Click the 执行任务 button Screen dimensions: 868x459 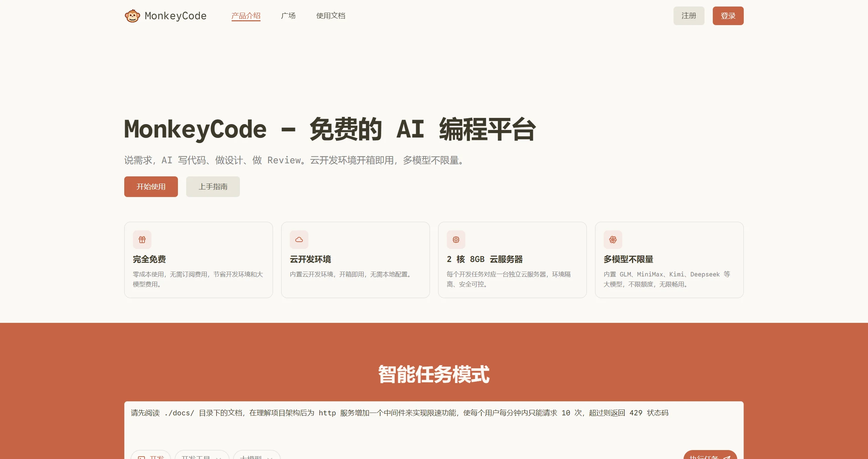[x=709, y=457]
